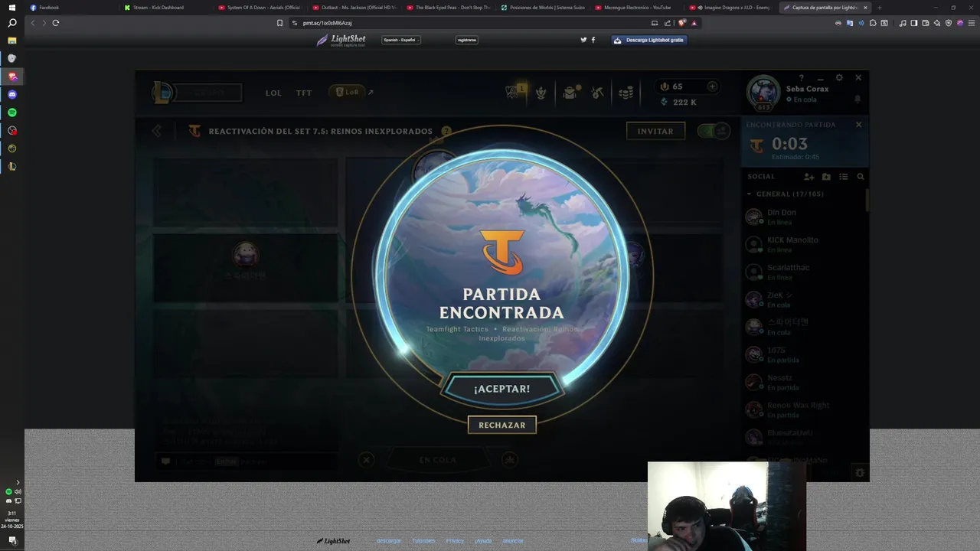The height and width of the screenshot is (551, 980).
Task: Open the footer Privacy link
Action: tap(455, 540)
